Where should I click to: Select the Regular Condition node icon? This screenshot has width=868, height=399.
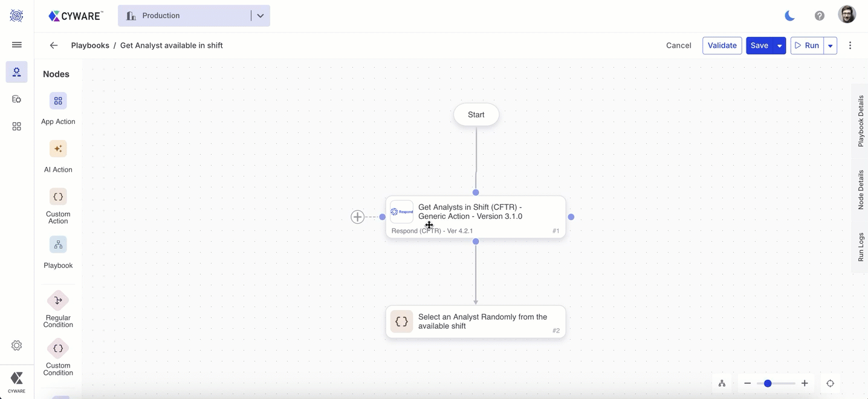(x=58, y=300)
